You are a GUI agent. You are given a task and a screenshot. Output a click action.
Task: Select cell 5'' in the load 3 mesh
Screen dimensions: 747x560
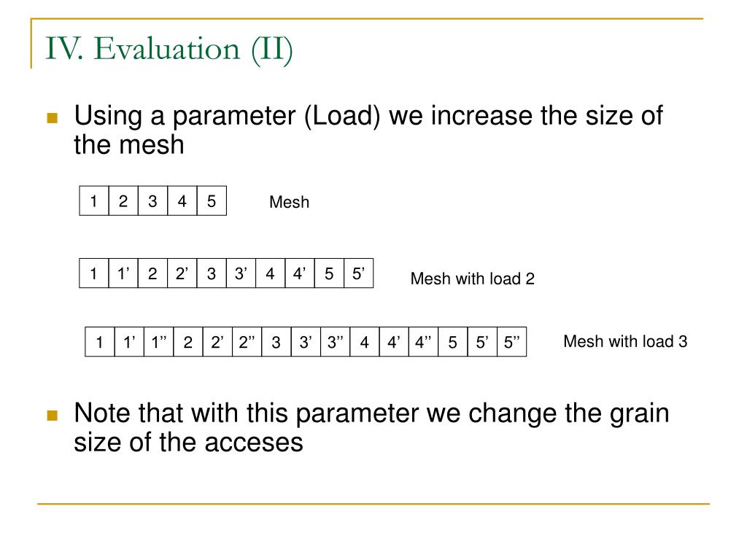pyautogui.click(x=512, y=342)
